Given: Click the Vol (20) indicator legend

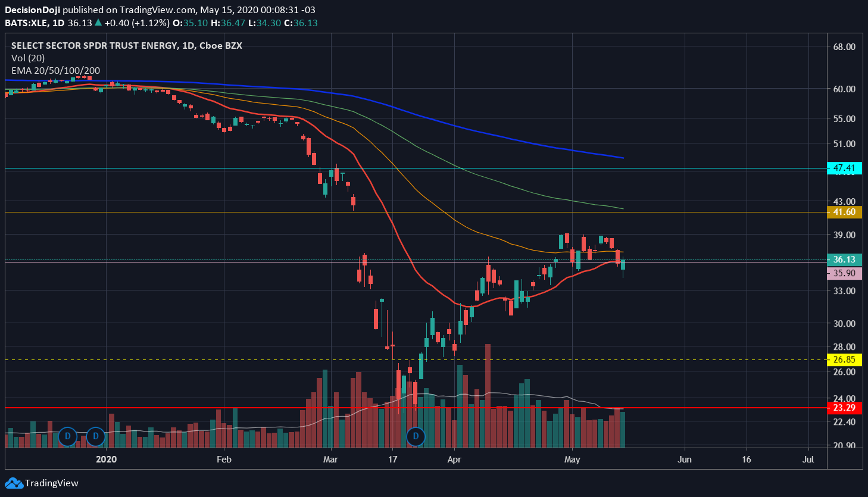Looking at the screenshot, I should [x=28, y=58].
